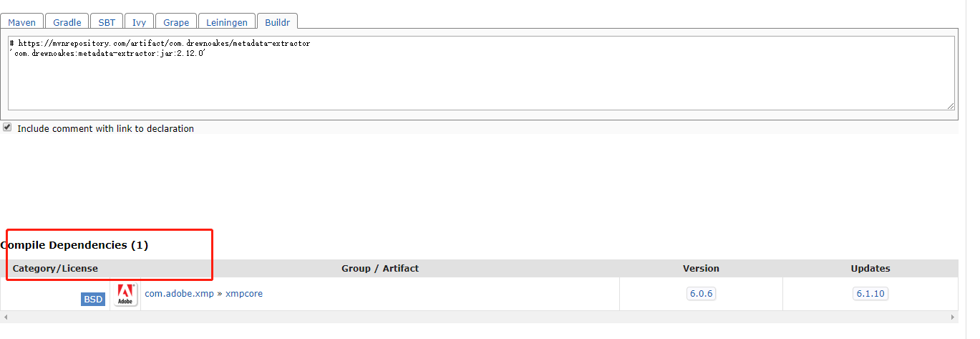The width and height of the screenshot is (980, 339).
Task: Click version 6.0.6 button
Action: 701,294
